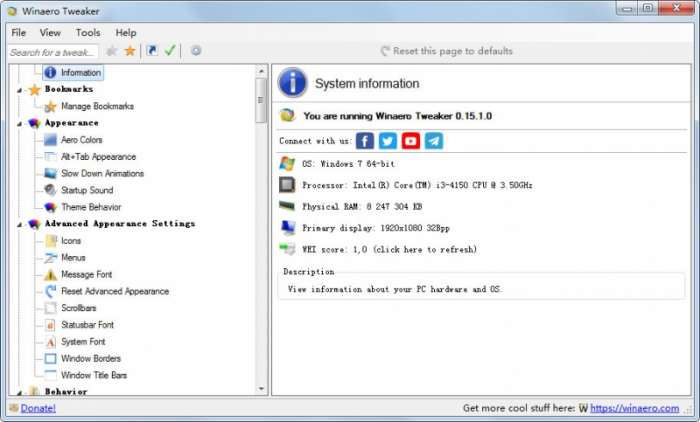Click the green checkmark apply toolbar icon
This screenshot has height=422, width=700.
pyautogui.click(x=170, y=51)
